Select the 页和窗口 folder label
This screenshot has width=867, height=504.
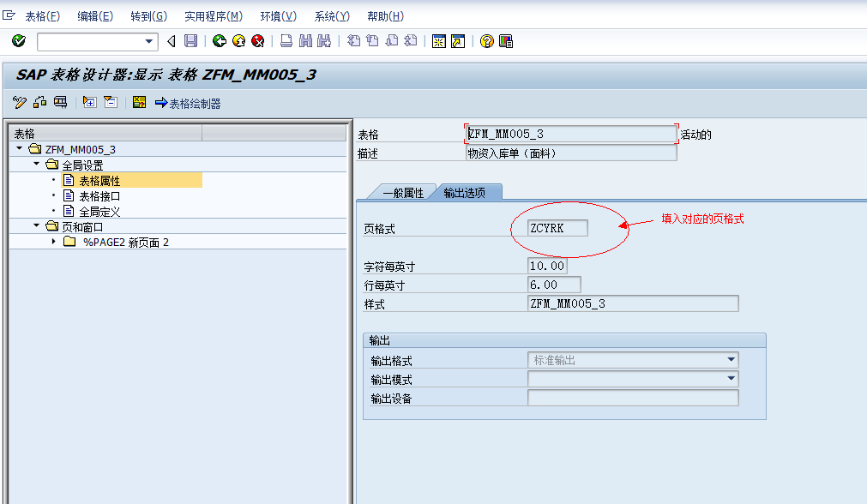coord(82,227)
